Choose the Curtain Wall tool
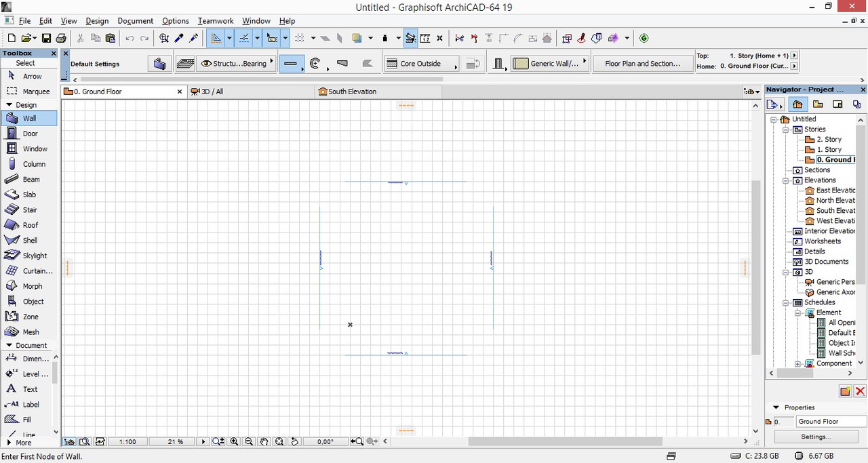The width and height of the screenshot is (868, 463). point(29,270)
